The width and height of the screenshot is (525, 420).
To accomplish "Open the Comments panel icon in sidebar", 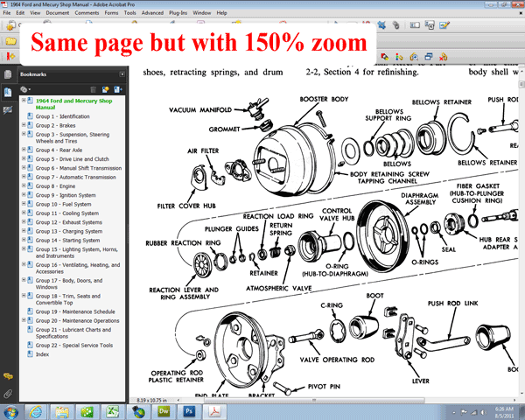I will tap(8, 376).
